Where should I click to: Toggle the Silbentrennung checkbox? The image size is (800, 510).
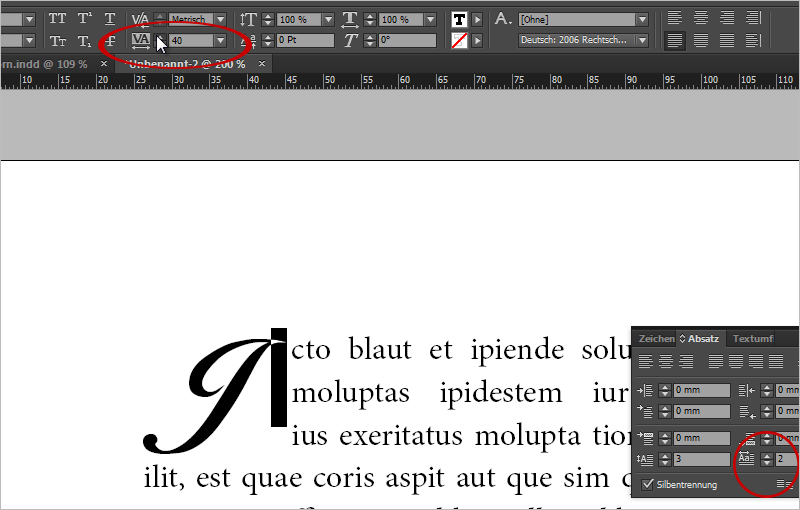647,484
